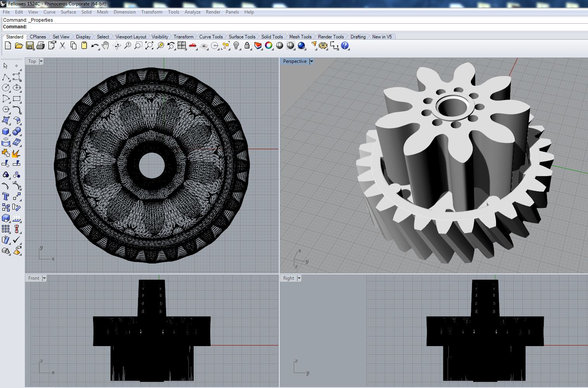This screenshot has width=588, height=388.
Task: Open the Top viewport dropdown arrow
Action: pos(41,61)
